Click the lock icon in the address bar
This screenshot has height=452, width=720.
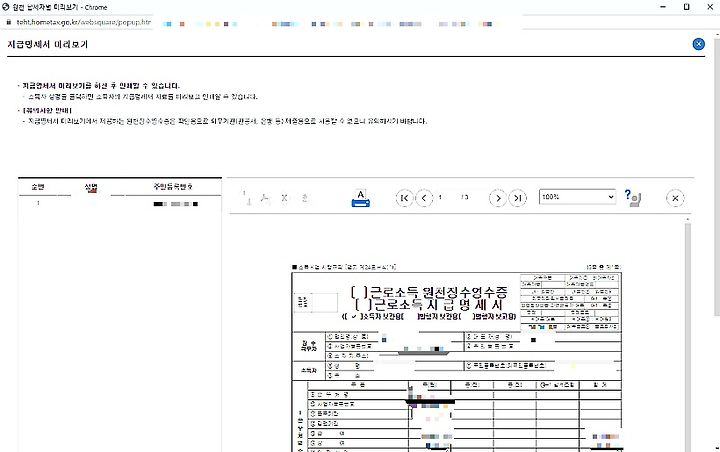click(x=8, y=22)
